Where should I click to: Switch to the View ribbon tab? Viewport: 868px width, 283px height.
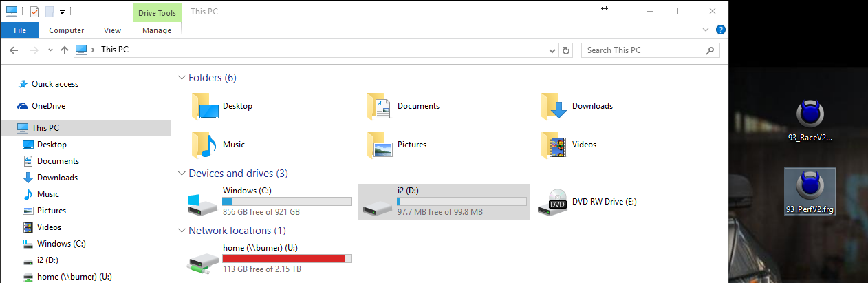[112, 30]
